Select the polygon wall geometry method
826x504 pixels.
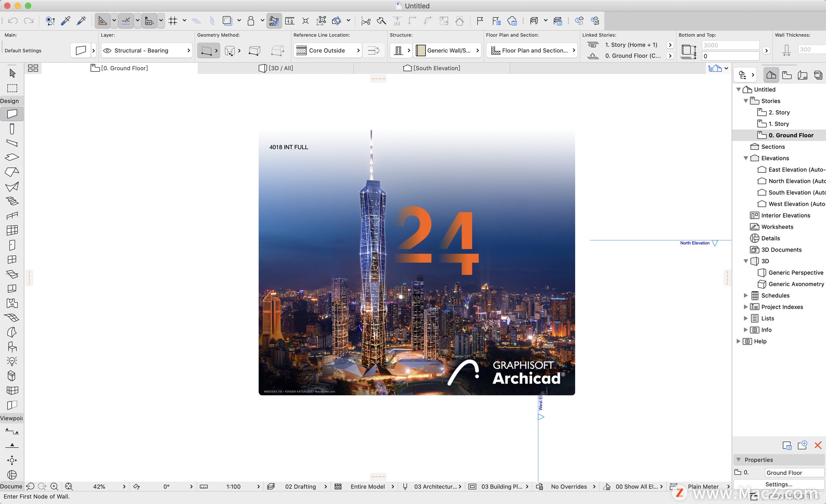point(277,50)
